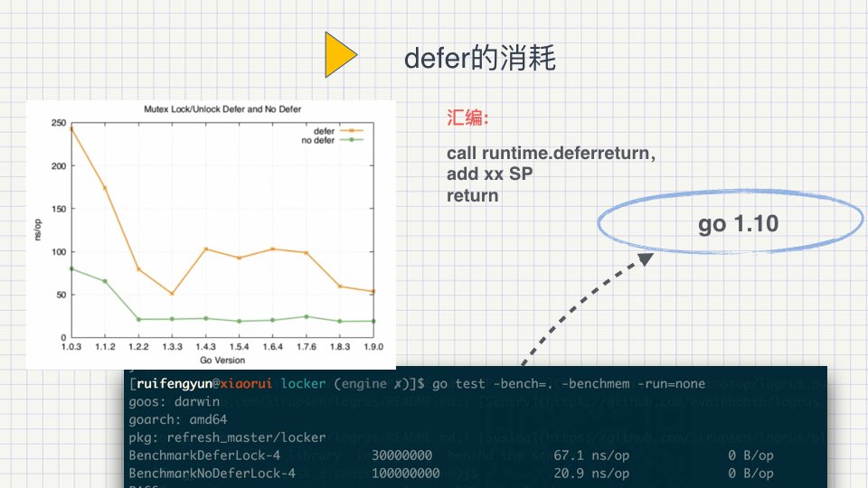Viewport: 868px width, 488px height.
Task: Click the go test -bench command in terminal
Action: point(568,384)
